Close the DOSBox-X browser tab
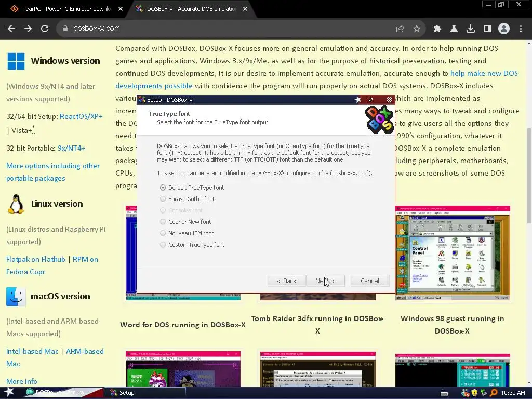Screen dimensions: 532x399 coord(245,9)
